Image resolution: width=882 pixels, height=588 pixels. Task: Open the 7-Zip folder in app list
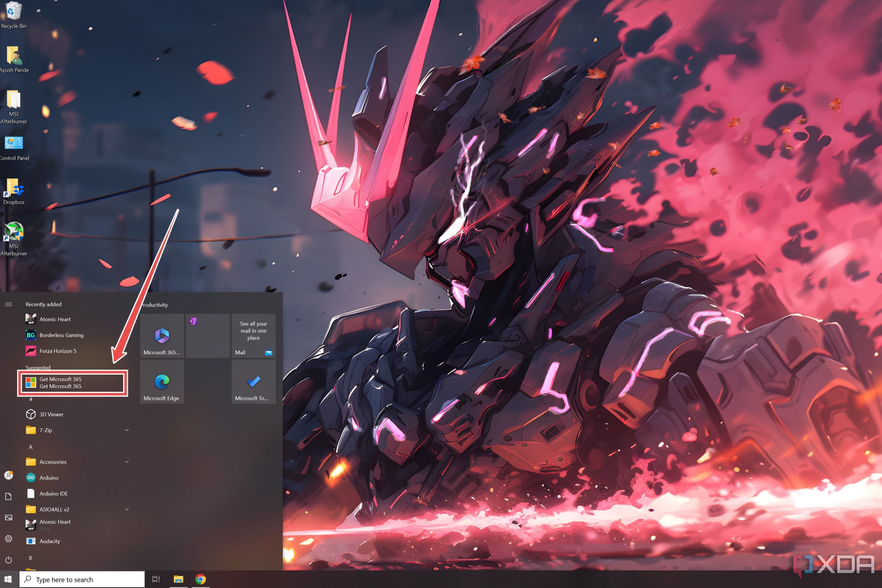click(77, 430)
